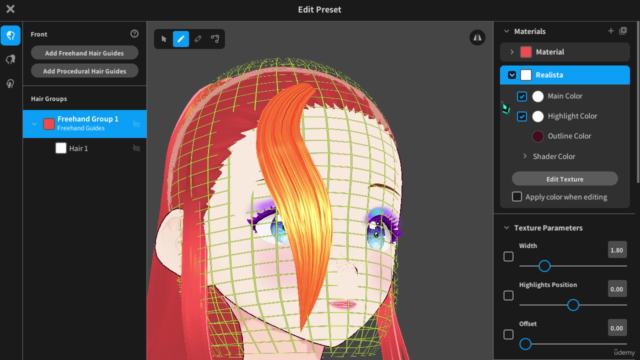640x360 pixels.
Task: Click the Highlights Position slider handle
Action: click(x=573, y=305)
